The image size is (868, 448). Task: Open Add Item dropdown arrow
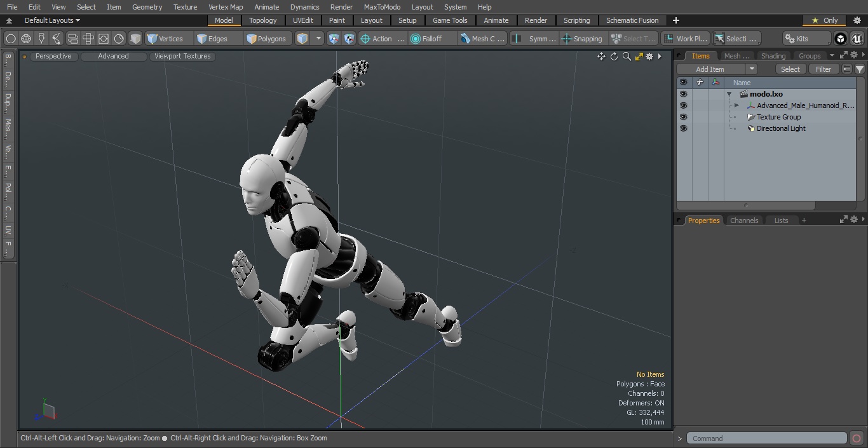(x=752, y=69)
